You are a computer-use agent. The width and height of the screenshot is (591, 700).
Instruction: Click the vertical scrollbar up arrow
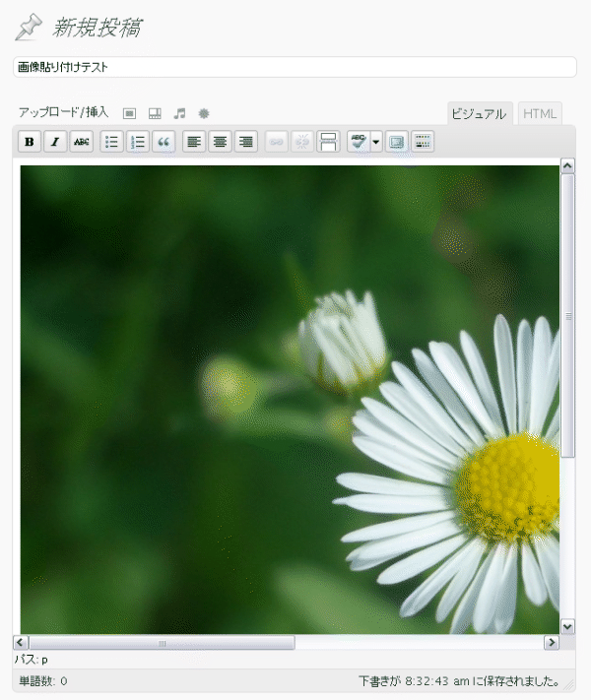(567, 166)
